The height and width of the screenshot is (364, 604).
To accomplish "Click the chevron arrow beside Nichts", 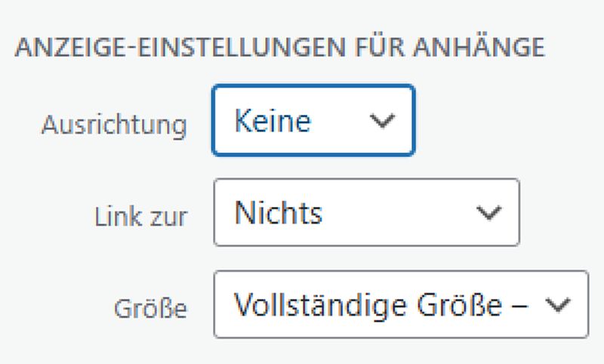I will [x=489, y=213].
